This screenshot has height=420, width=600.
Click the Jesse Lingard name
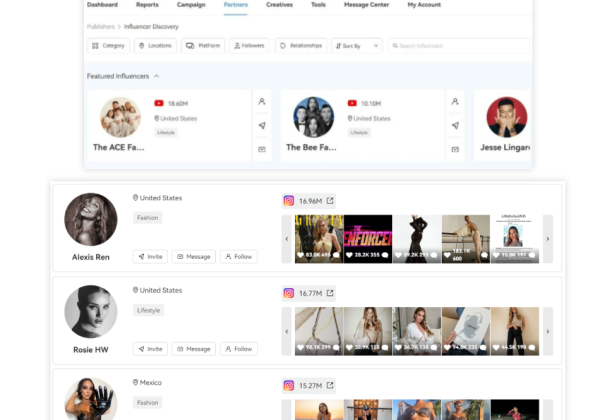(505, 147)
